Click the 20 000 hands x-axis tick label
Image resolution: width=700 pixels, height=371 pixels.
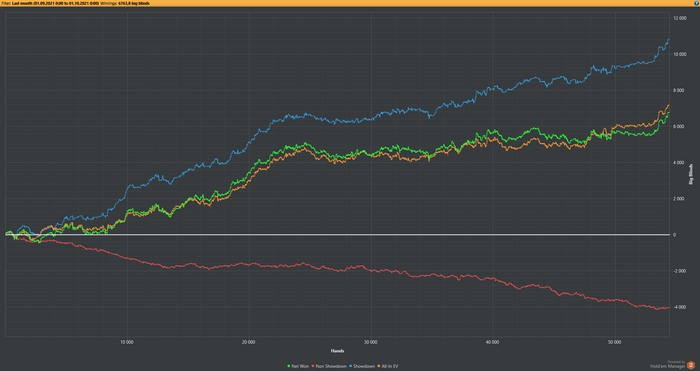[x=249, y=342]
